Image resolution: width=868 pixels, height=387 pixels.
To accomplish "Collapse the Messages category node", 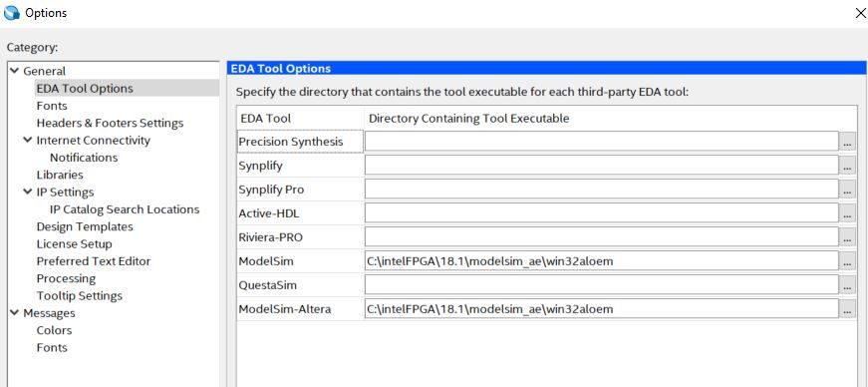I will coord(14,313).
